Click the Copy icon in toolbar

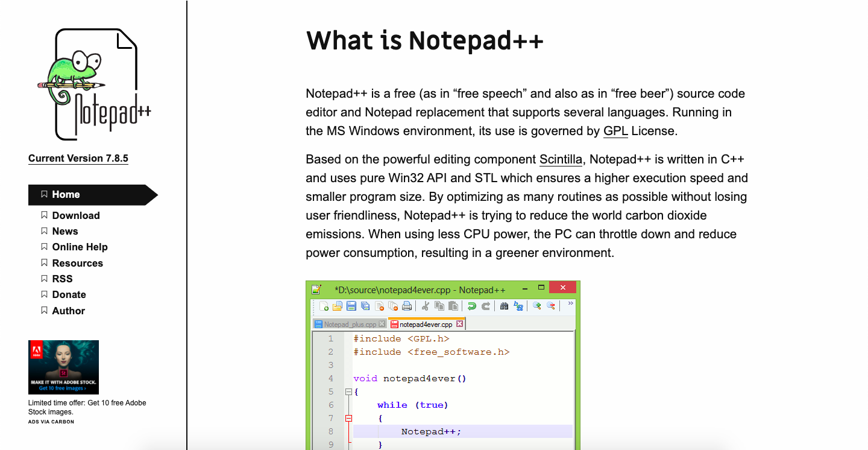(439, 306)
